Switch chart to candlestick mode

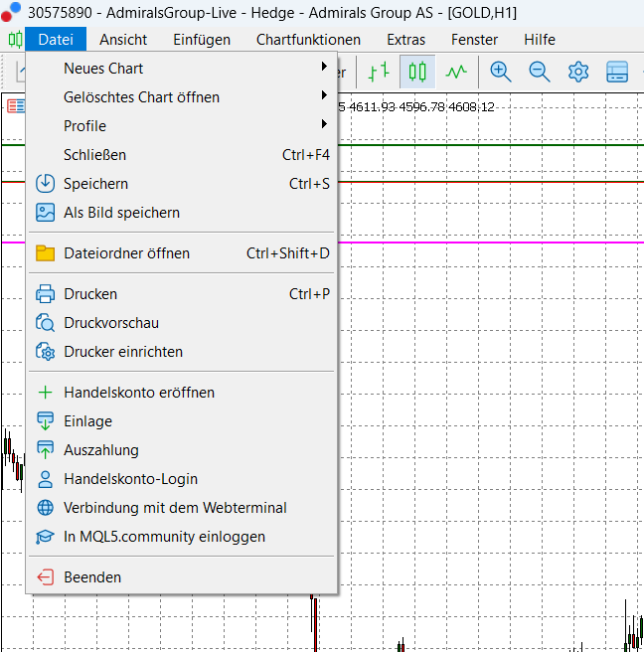[417, 72]
